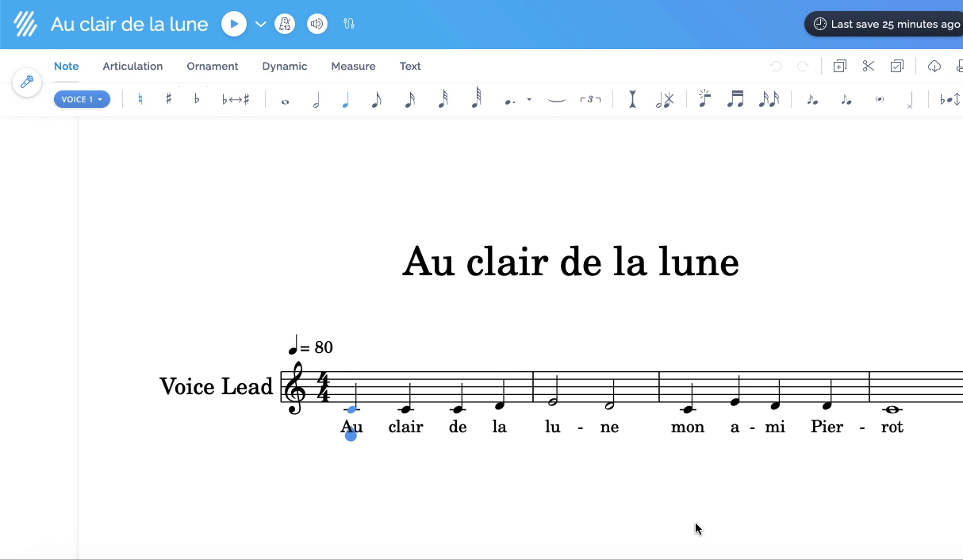
Task: Open the Voice 1 dropdown
Action: point(82,99)
